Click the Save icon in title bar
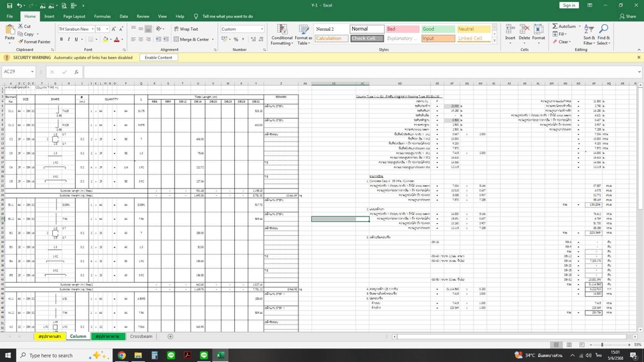The width and height of the screenshot is (644, 362). coord(9,5)
